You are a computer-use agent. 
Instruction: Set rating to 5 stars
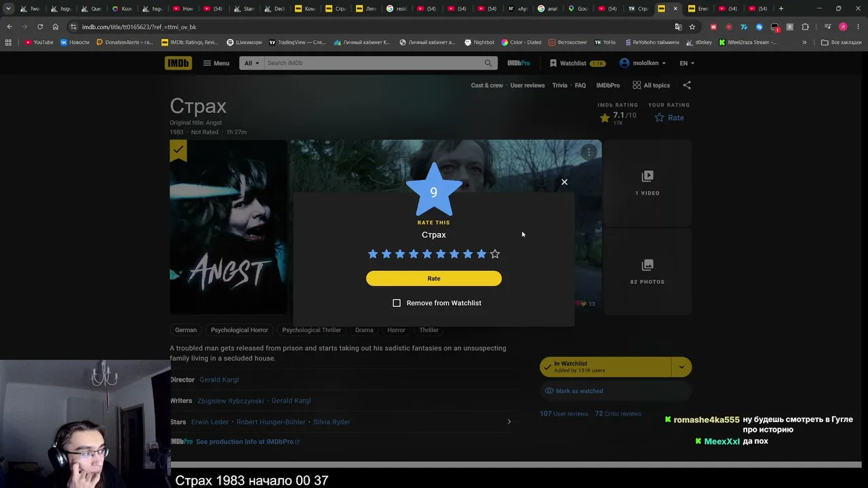pos(427,254)
